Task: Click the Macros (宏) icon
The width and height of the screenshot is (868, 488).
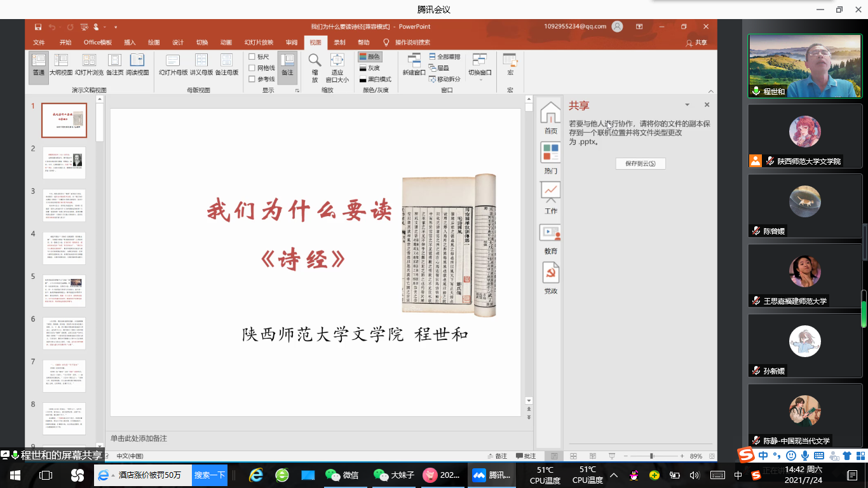Action: (510, 65)
